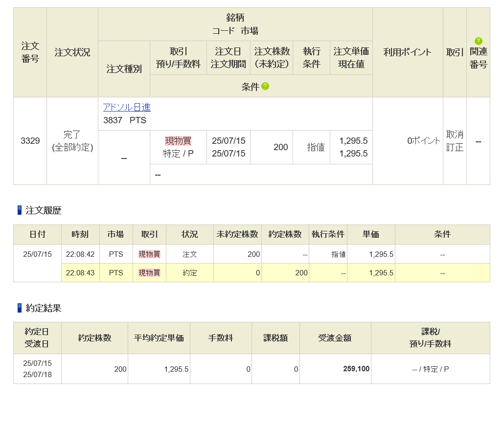Click the 約定結果 section heading
The image size is (504, 428).
point(44,308)
